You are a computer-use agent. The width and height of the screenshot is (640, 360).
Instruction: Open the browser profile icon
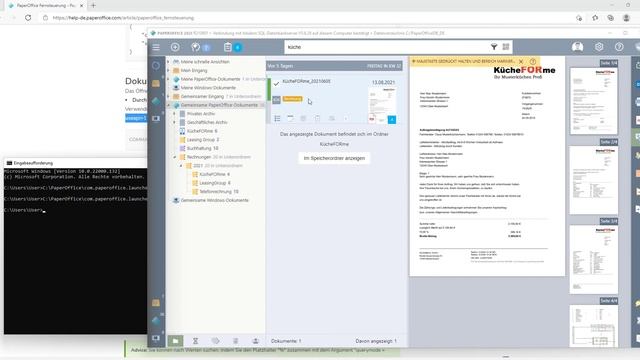pos(626,18)
